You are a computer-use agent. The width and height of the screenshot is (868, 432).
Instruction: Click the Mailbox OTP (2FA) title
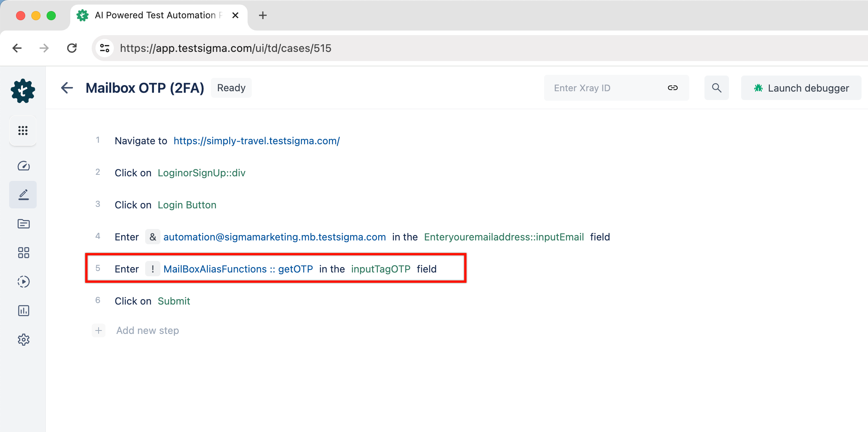[145, 88]
